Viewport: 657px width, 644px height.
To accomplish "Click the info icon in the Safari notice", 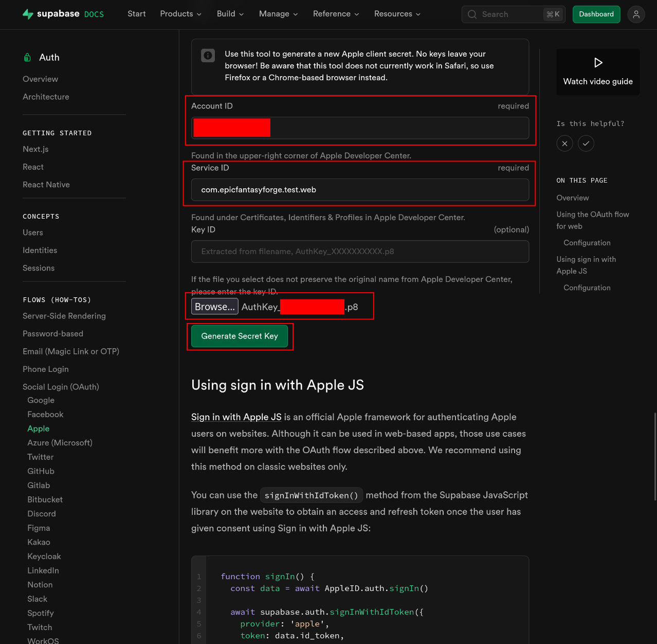I will [208, 55].
